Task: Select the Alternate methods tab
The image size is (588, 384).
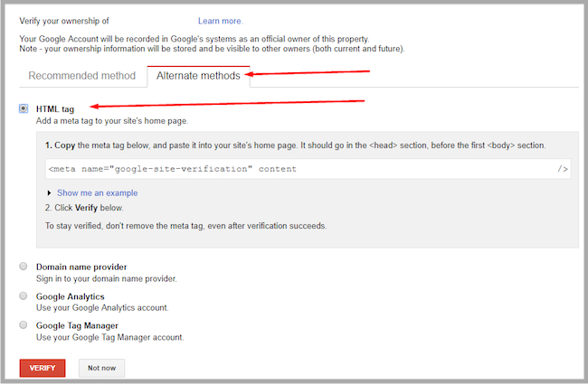Action: (x=198, y=76)
